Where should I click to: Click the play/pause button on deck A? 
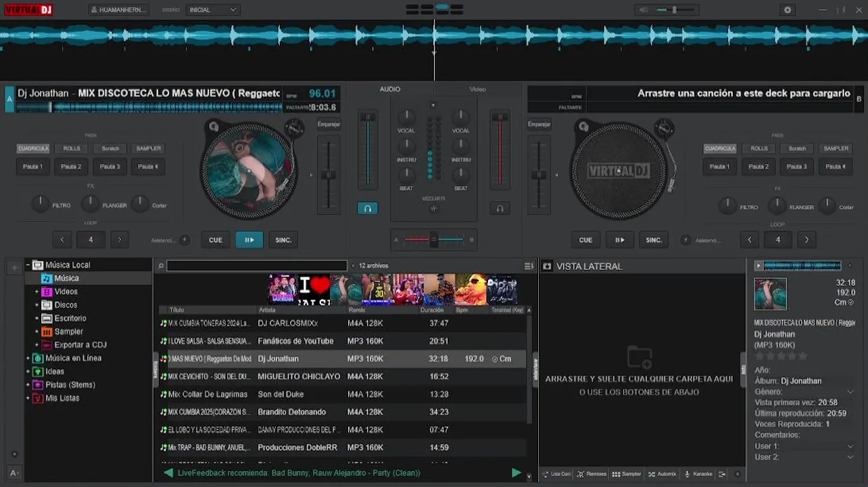249,239
